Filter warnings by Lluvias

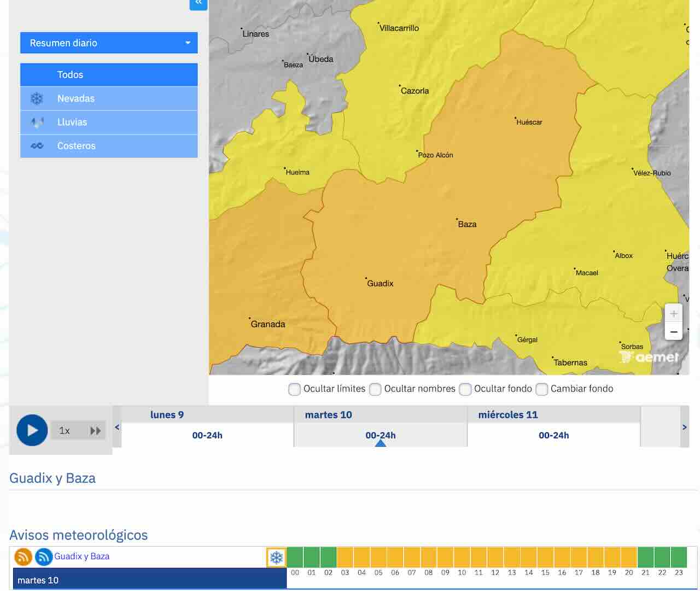coord(109,122)
